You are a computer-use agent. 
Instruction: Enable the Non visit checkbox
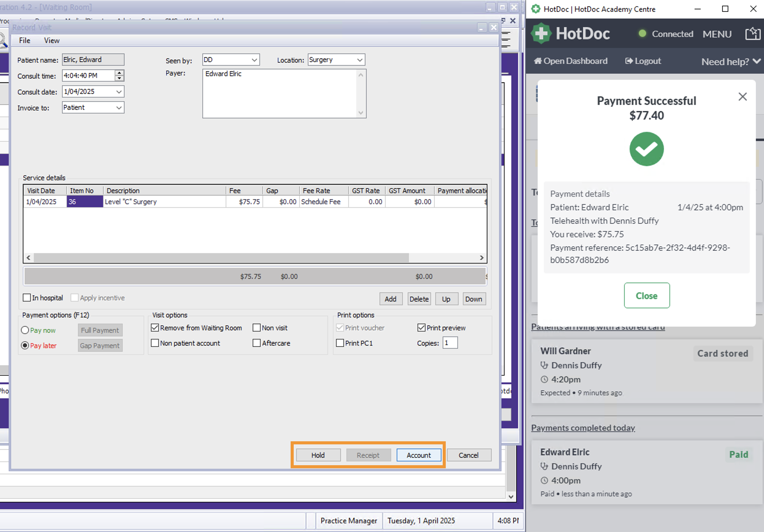tap(257, 327)
